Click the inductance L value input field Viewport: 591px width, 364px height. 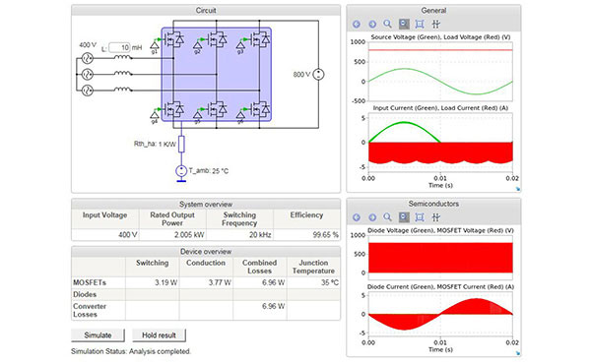(x=119, y=48)
